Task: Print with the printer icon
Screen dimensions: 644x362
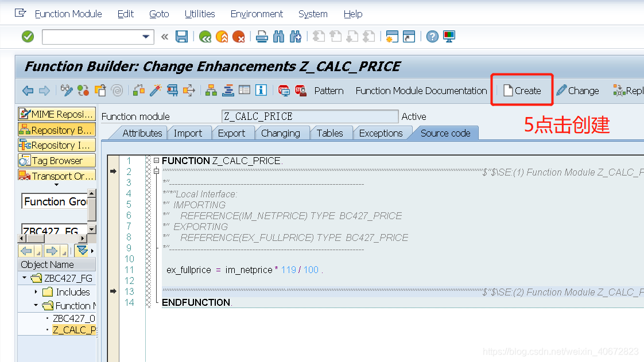Action: (x=262, y=37)
